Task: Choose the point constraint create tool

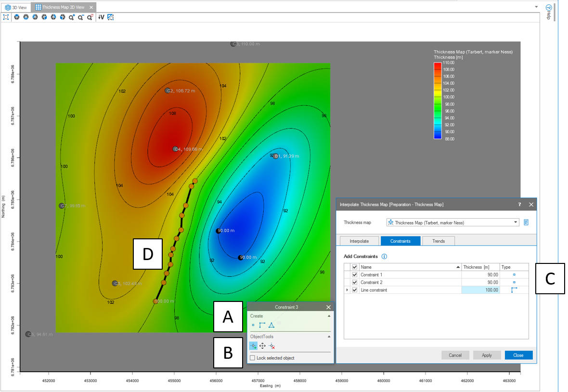Action: (x=253, y=326)
